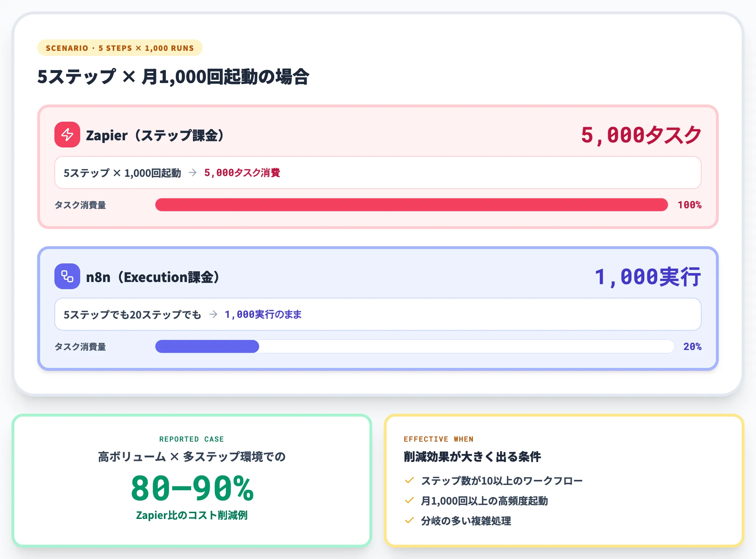Click checkmark beside ステップ数が10以上のワークフロー
756x559 pixels.
[409, 480]
